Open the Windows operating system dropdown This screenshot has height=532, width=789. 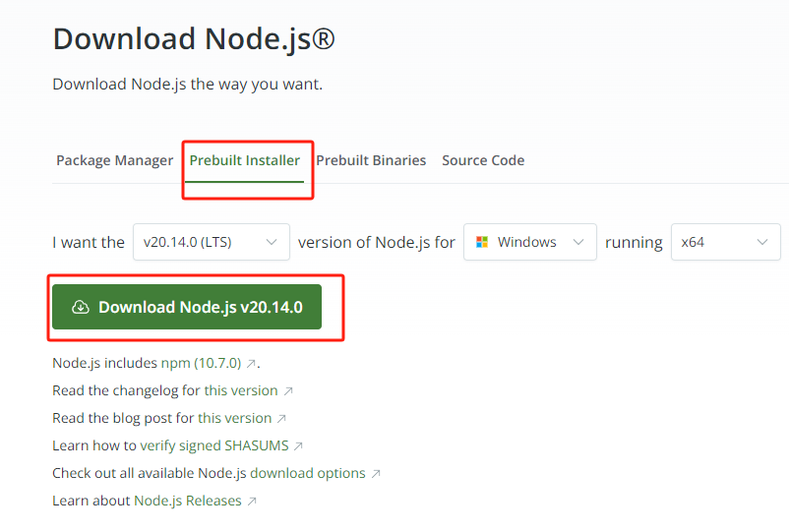[529, 242]
